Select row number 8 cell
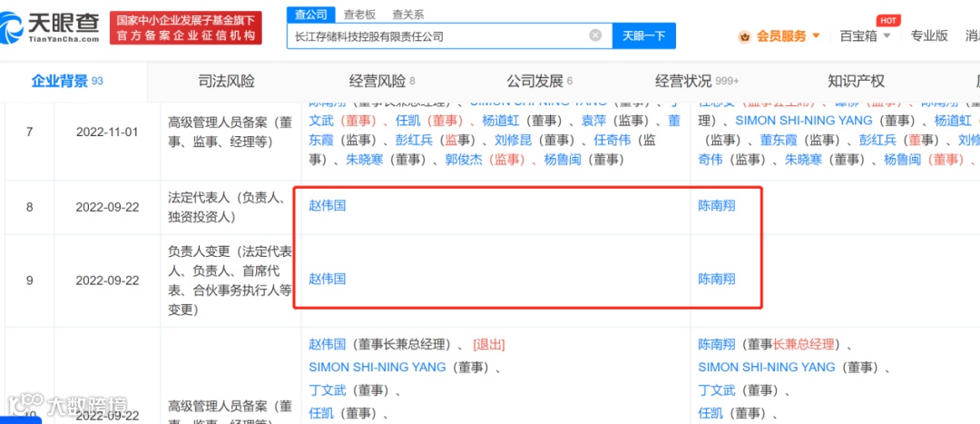The width and height of the screenshot is (980, 424). coord(29,207)
